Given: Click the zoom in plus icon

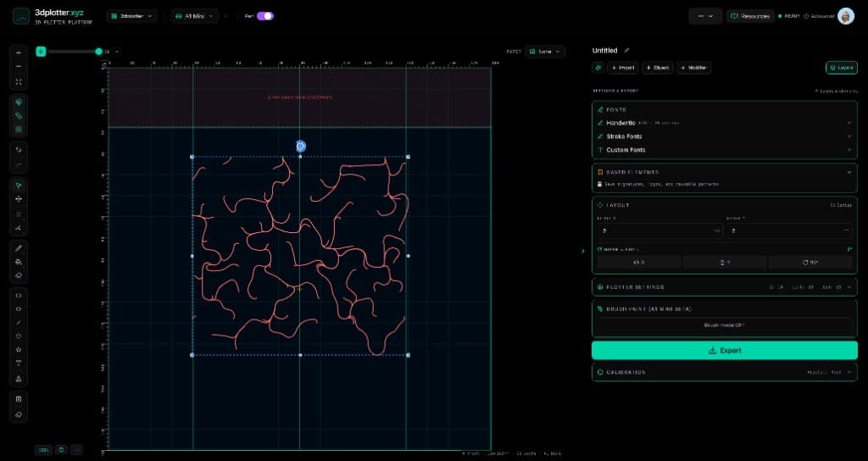Looking at the screenshot, I should coord(19,53).
